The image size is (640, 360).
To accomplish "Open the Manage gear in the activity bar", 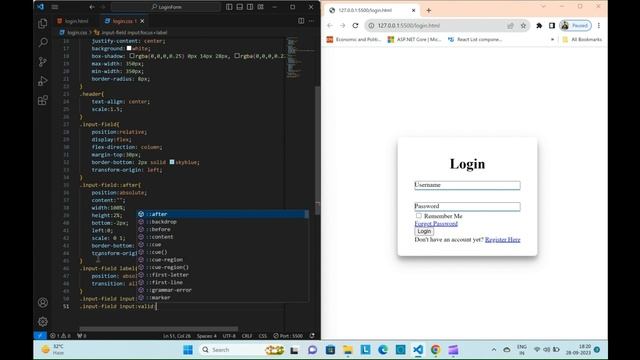I will pos(43,322).
